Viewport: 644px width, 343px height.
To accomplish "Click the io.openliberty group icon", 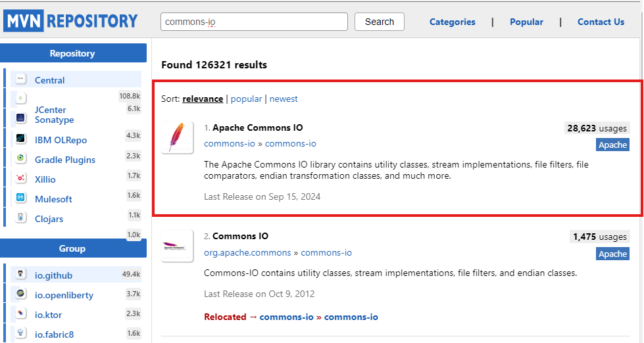I will (x=21, y=293).
